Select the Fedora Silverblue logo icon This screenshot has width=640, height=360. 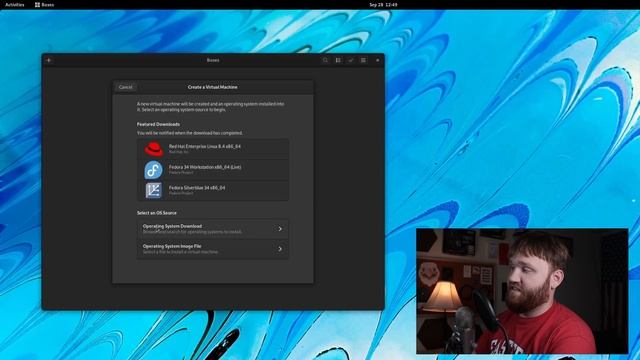pyautogui.click(x=153, y=190)
